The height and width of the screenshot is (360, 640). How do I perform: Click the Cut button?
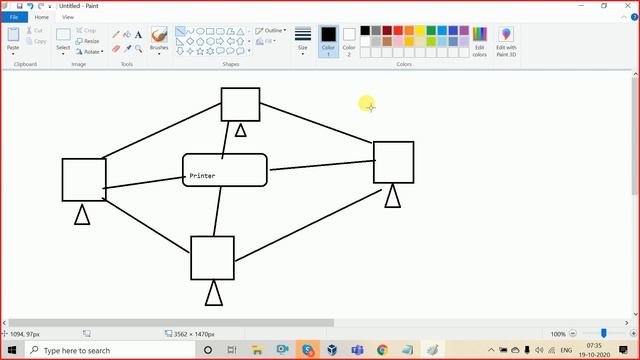35,31
